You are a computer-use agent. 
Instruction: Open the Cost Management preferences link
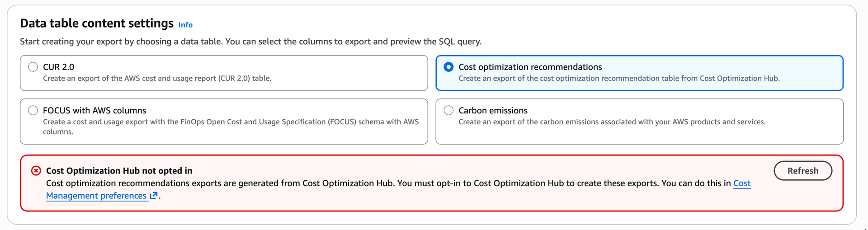(x=96, y=195)
